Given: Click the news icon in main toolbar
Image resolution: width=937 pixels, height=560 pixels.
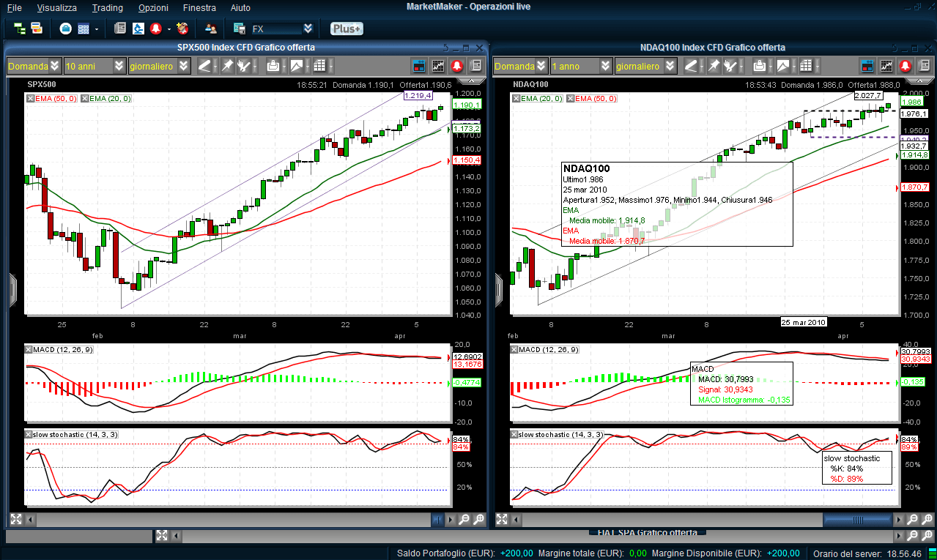Looking at the screenshot, I should (120, 29).
